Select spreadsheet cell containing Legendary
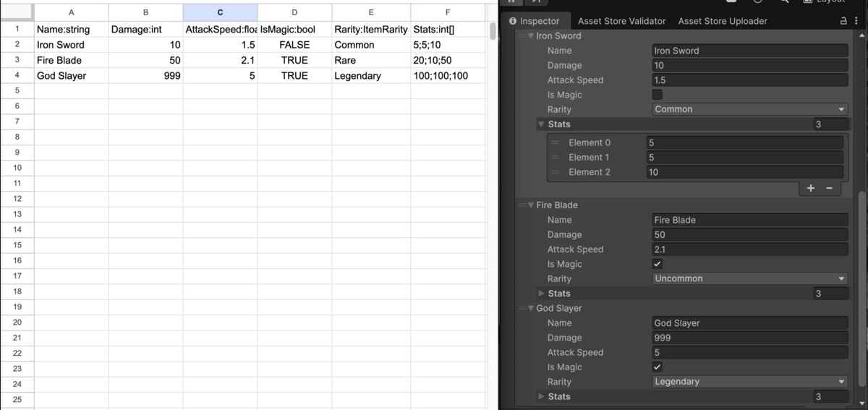The width and height of the screenshot is (868, 410). point(370,76)
